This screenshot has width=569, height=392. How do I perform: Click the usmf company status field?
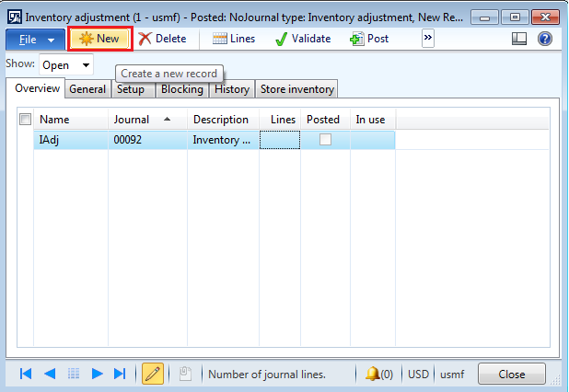[452, 374]
